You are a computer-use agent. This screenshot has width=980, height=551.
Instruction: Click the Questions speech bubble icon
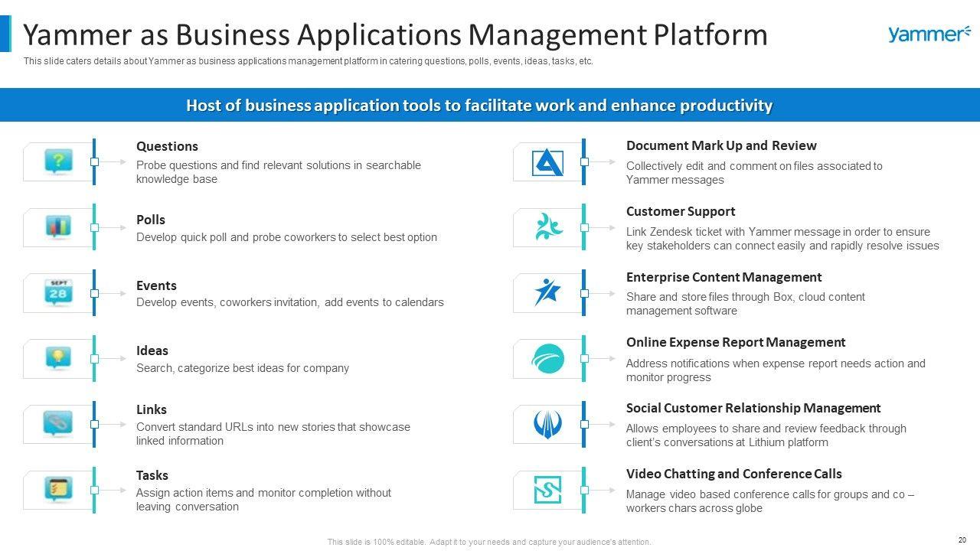coord(58,161)
